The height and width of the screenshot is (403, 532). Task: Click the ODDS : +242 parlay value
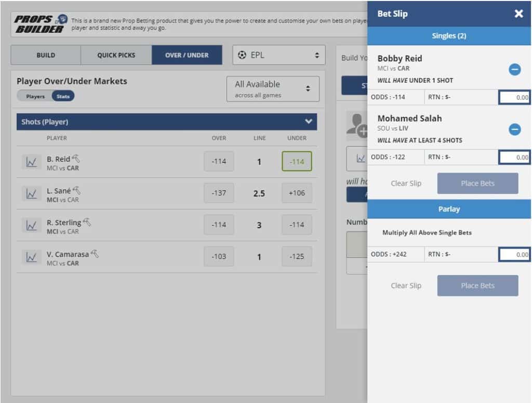pyautogui.click(x=389, y=254)
